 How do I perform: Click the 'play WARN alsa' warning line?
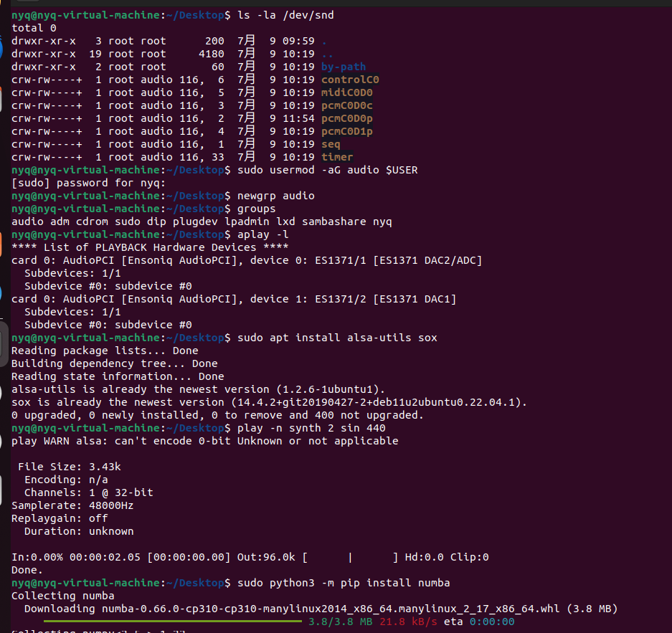(x=205, y=441)
